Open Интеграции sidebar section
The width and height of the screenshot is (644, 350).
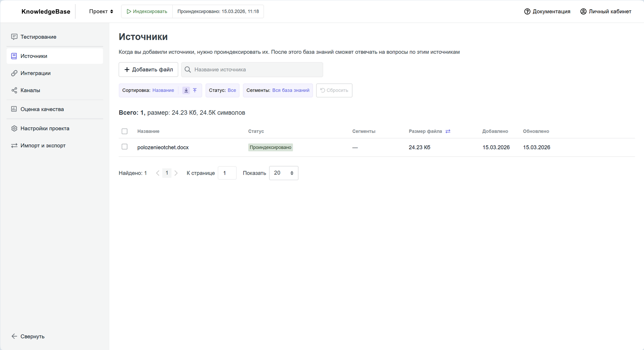(x=36, y=73)
